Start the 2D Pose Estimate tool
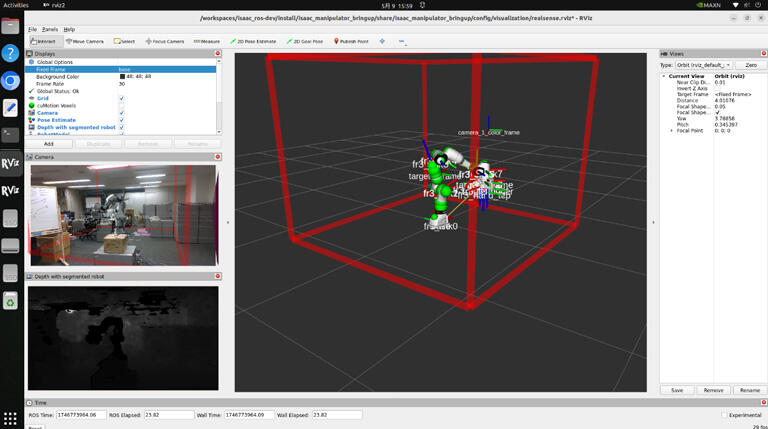 (x=253, y=41)
